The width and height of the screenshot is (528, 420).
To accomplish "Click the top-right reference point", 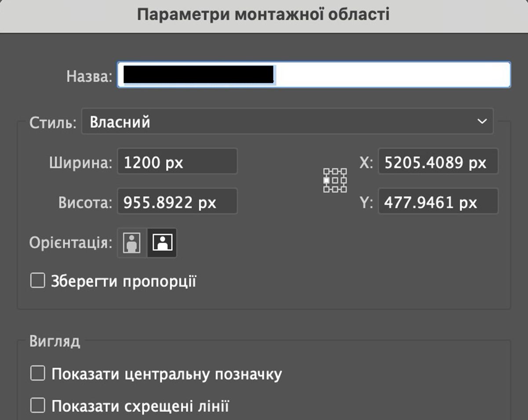I will 344,171.
